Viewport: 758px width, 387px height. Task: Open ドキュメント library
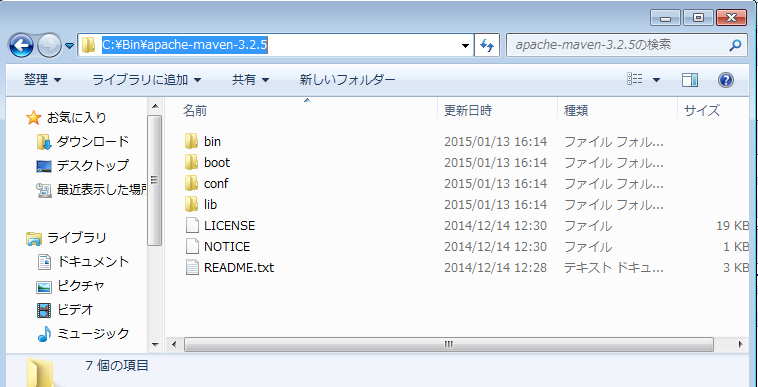point(93,262)
